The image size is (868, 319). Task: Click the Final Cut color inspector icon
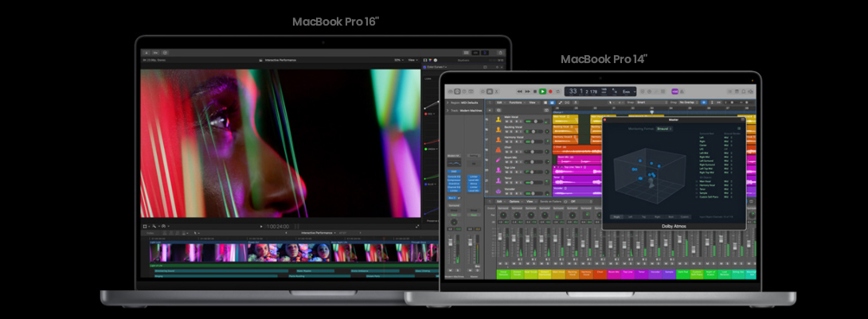pyautogui.click(x=430, y=60)
